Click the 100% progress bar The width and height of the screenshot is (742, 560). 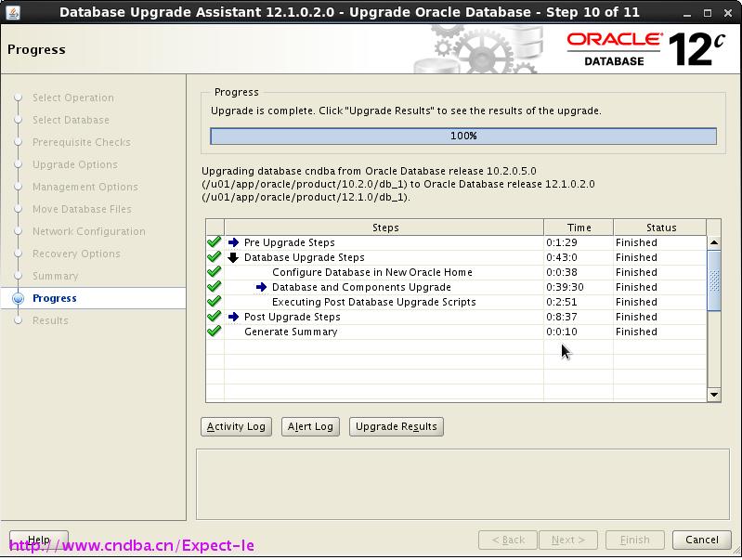click(x=463, y=136)
